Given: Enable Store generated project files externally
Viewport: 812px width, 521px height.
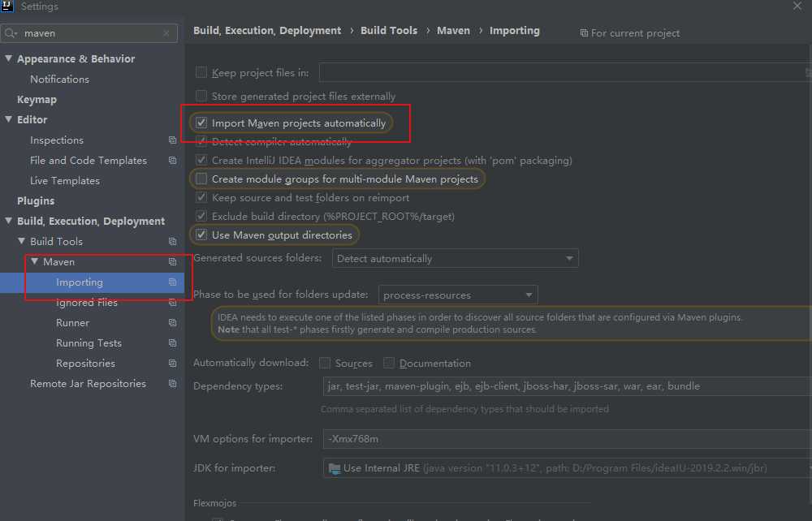Looking at the screenshot, I should (x=201, y=96).
